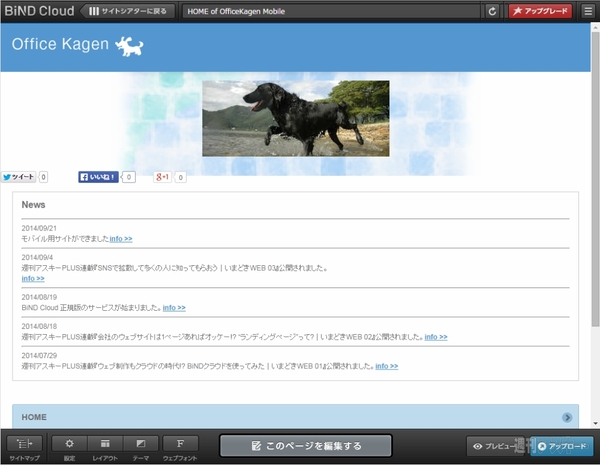Image resolution: width=600 pixels, height=465 pixels.
Task: Return to Site Theater via サイトシアターに戻る button
Action: click(x=129, y=11)
